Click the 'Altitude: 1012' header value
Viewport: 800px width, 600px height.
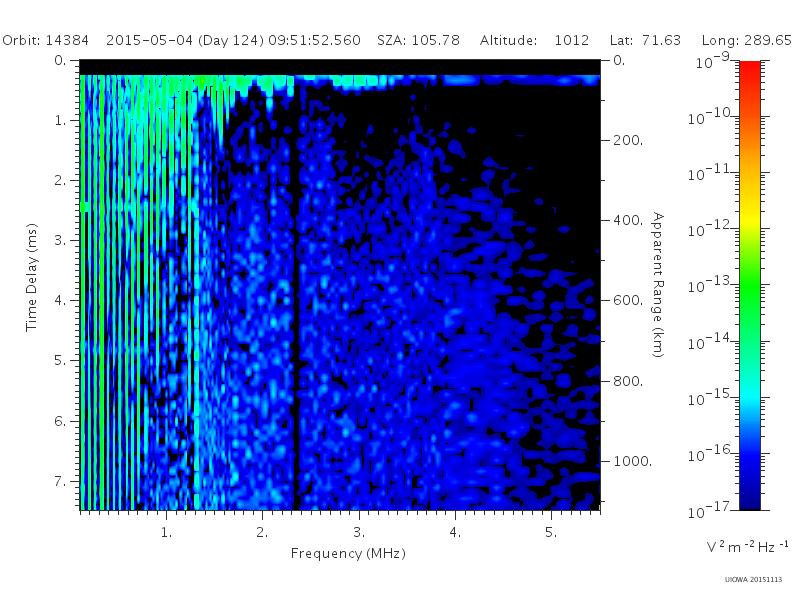pyautogui.click(x=534, y=40)
